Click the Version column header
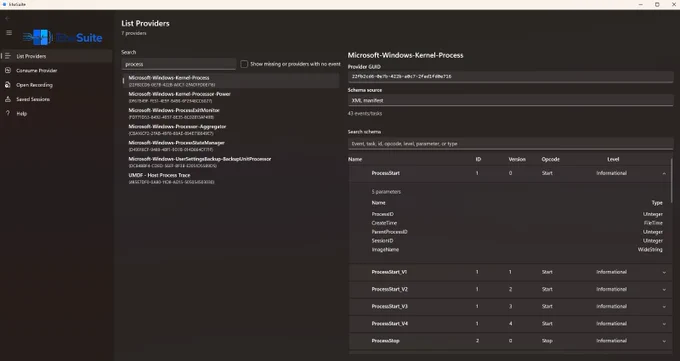The width and height of the screenshot is (680, 361). click(517, 159)
